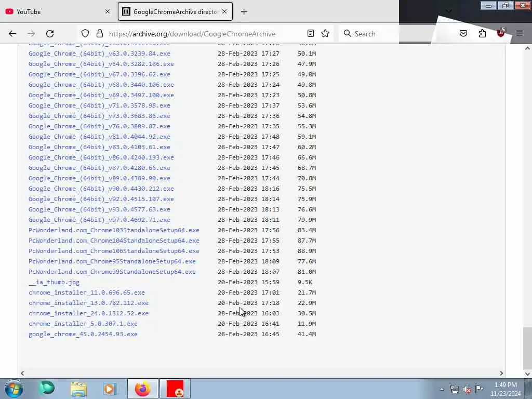Select the v97.0.4692.71 Chrome file link
The height and width of the screenshot is (399, 532).
point(99,220)
